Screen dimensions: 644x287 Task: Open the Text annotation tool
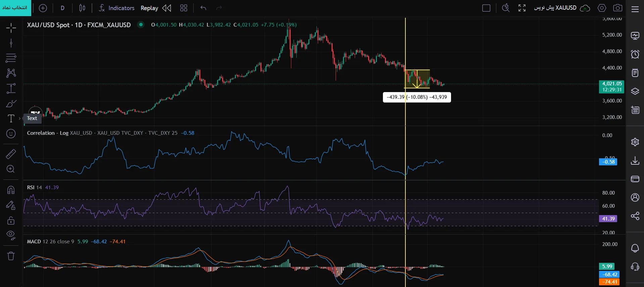11,118
